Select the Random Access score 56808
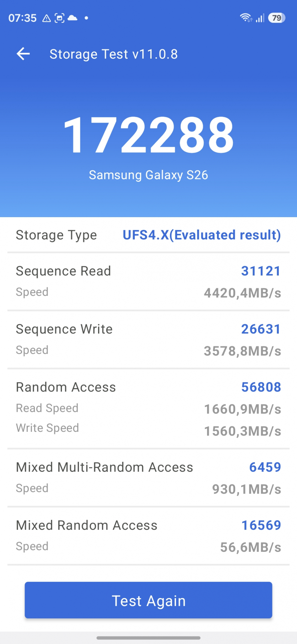 [261, 387]
